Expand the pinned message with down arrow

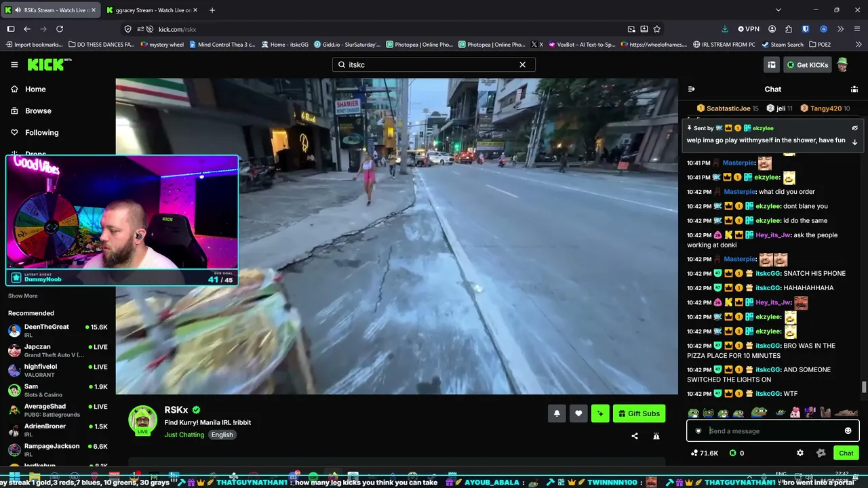(x=854, y=142)
